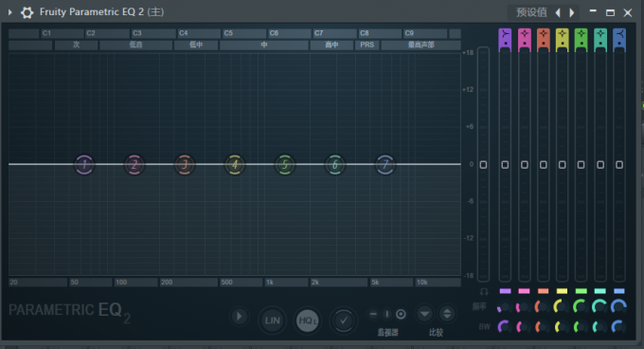This screenshot has height=349, width=644.
Task: Toggle yellow band 4 color indicator
Action: 562,291
